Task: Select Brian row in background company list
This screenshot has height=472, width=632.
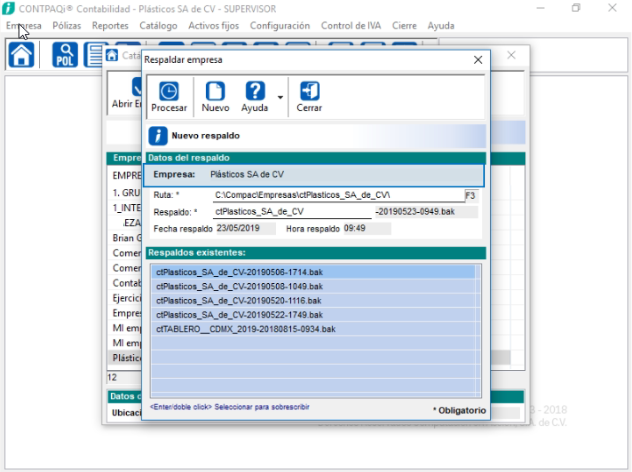Action: tap(127, 238)
